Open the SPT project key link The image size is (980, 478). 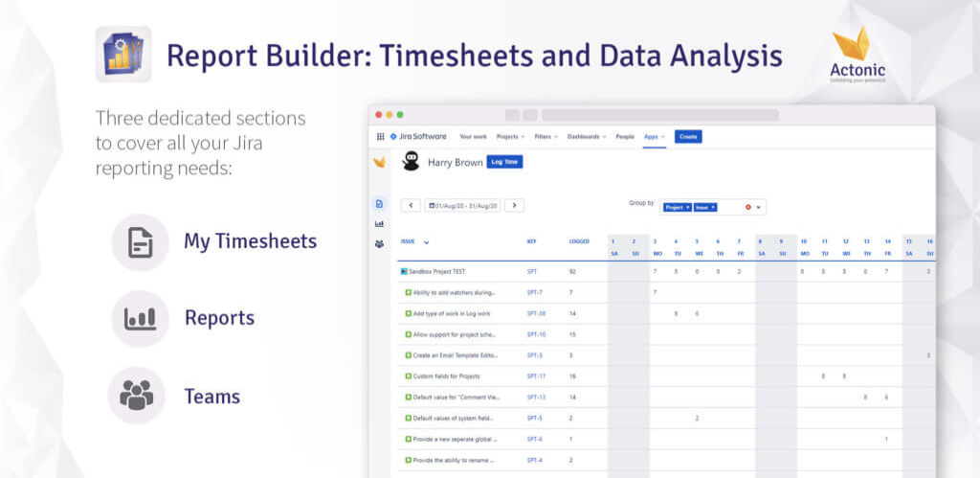(532, 271)
